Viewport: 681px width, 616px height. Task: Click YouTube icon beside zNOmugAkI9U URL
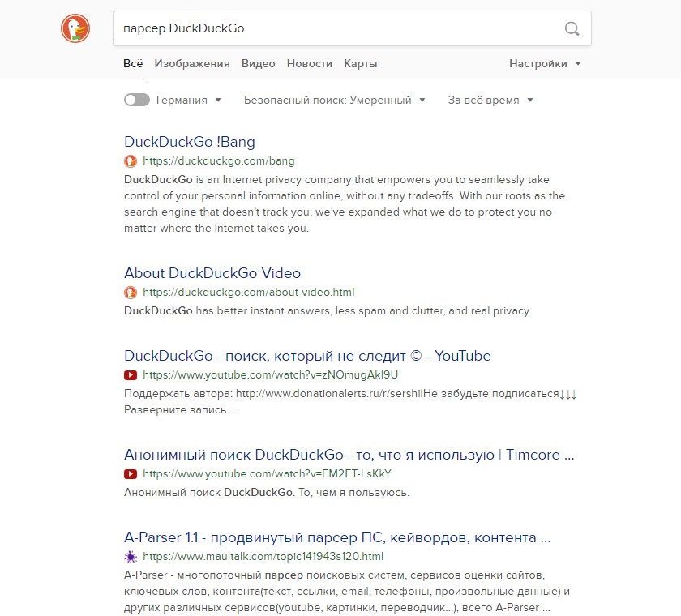click(x=131, y=374)
